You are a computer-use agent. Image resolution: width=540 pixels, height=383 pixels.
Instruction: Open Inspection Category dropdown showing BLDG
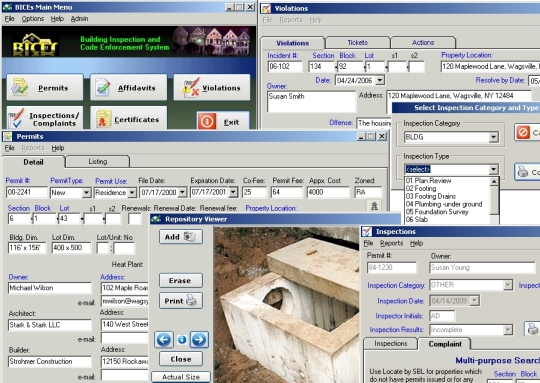pos(494,137)
